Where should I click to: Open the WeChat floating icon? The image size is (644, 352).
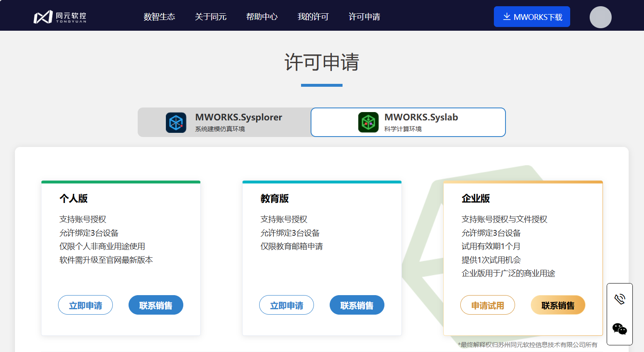click(x=620, y=329)
